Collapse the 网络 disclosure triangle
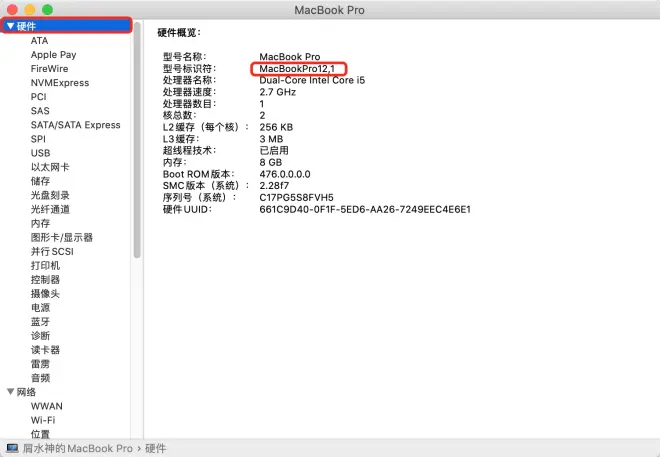 [11, 392]
